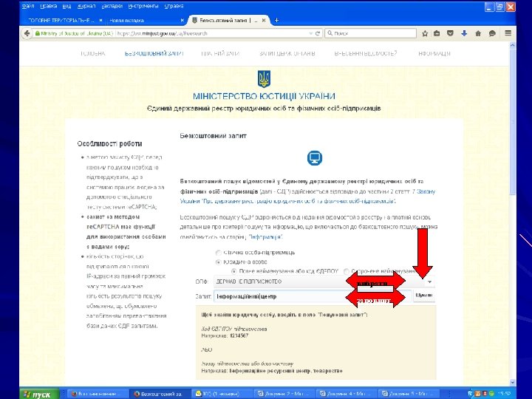Click the taskbar clock showing 15:52
Screen dimensions: 532x399
[505, 394]
